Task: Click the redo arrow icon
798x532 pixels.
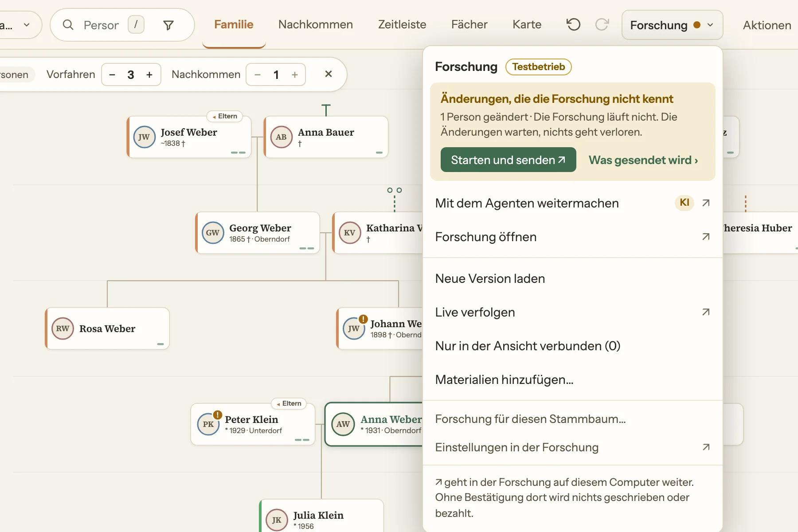Action: (602, 24)
